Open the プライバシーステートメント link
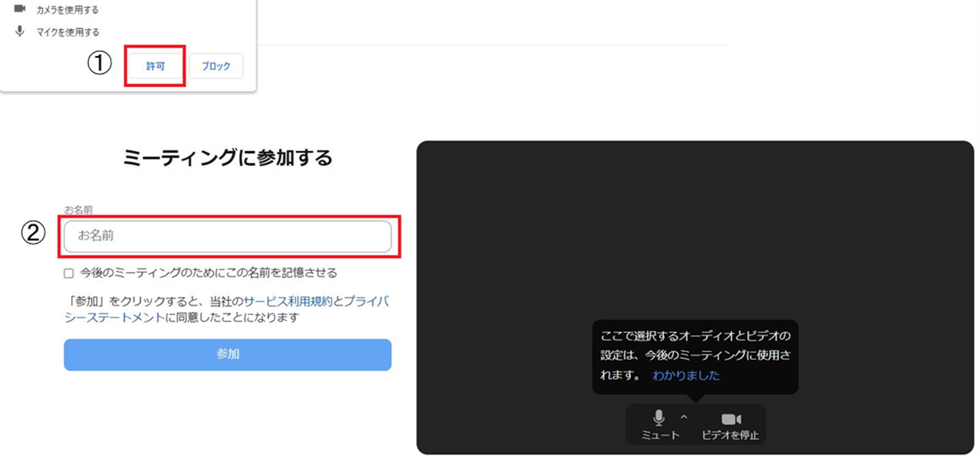The width and height of the screenshot is (980, 463). tap(366, 301)
